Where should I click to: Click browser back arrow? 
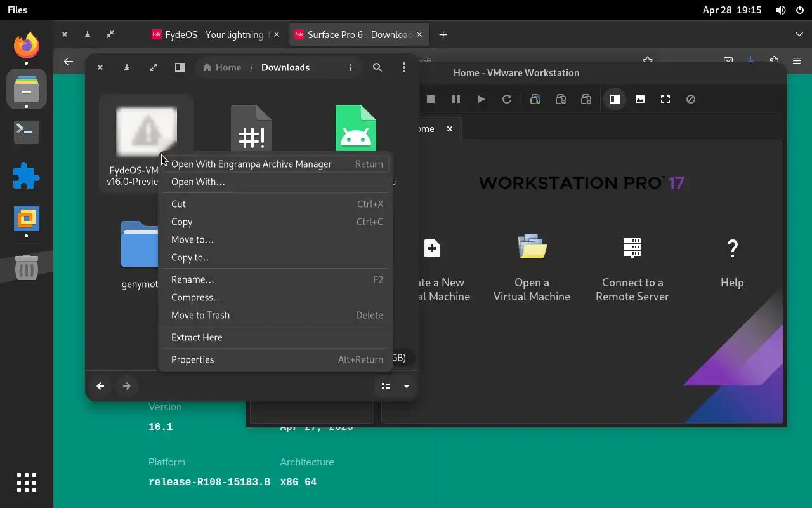69,62
